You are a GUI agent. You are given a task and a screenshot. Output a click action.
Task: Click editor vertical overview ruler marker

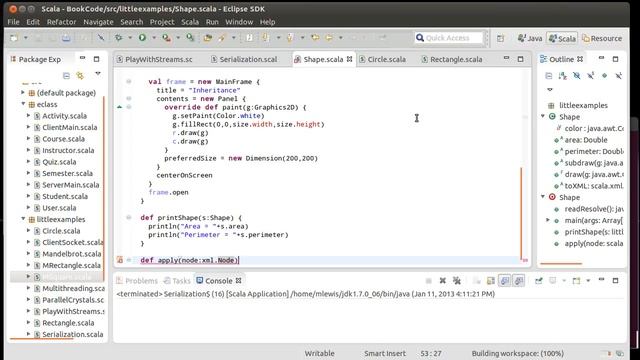525,260
